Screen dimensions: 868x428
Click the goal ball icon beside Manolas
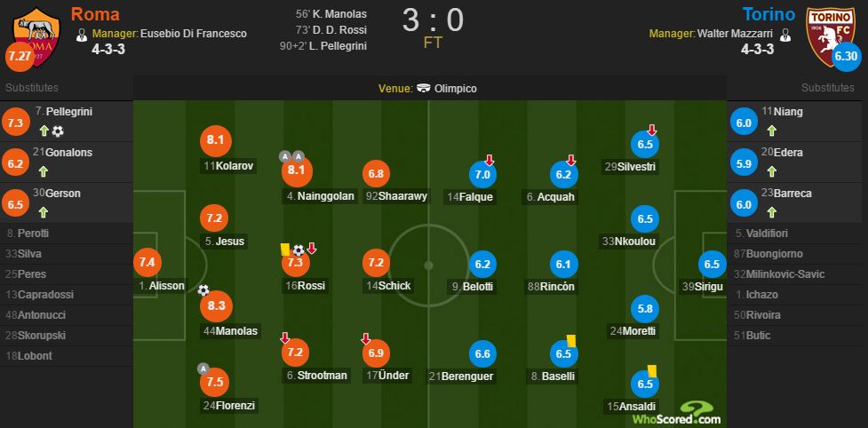[x=203, y=290]
